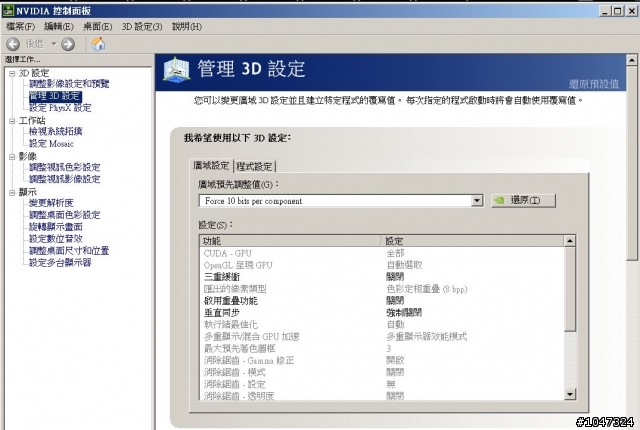640x430 pixels.
Task: Select the 執行緒最佳化 row
Action: [382, 325]
